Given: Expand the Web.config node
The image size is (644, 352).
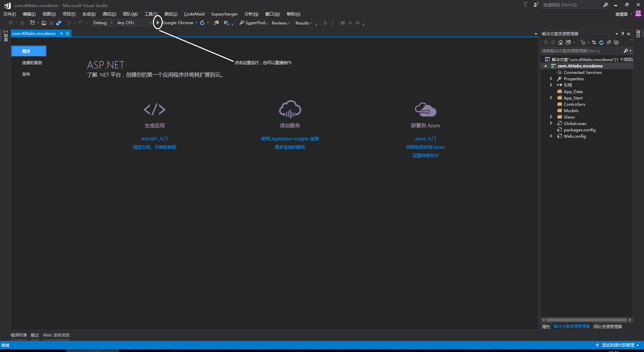Looking at the screenshot, I should coord(551,136).
